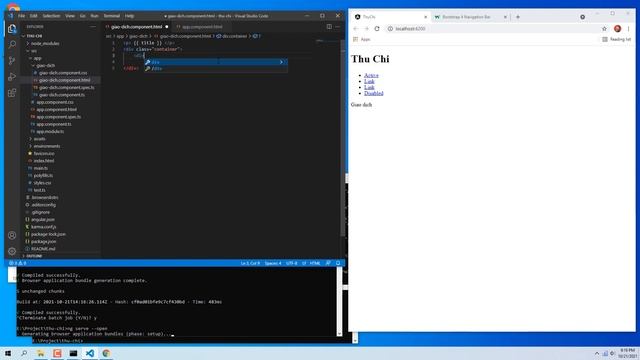Click the Chrome back navigation arrow
Screen dimensions: 640x360
click(356, 29)
